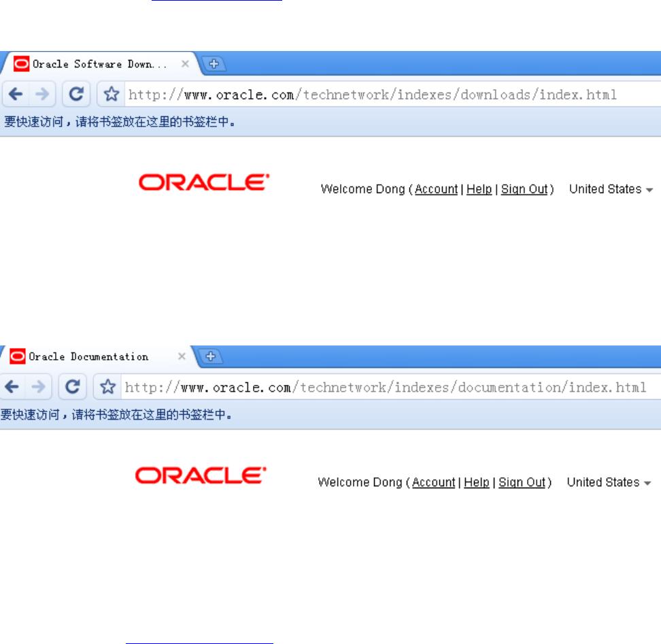Click Oracle favicon on Software Downloads tab
The height and width of the screenshot is (644, 661).
[x=21, y=64]
